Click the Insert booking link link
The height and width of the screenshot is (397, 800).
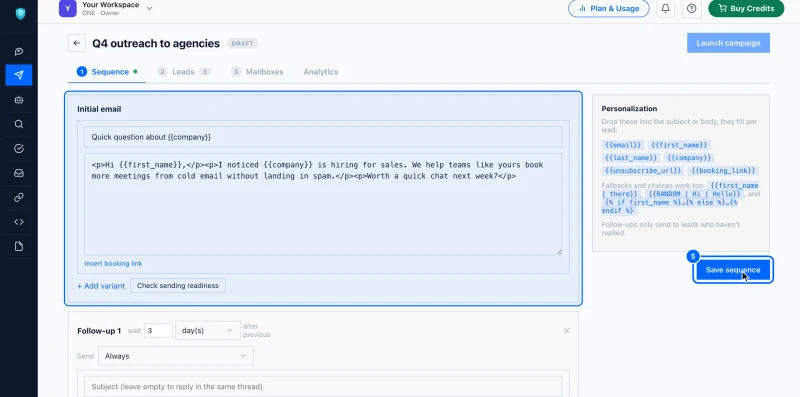point(113,264)
